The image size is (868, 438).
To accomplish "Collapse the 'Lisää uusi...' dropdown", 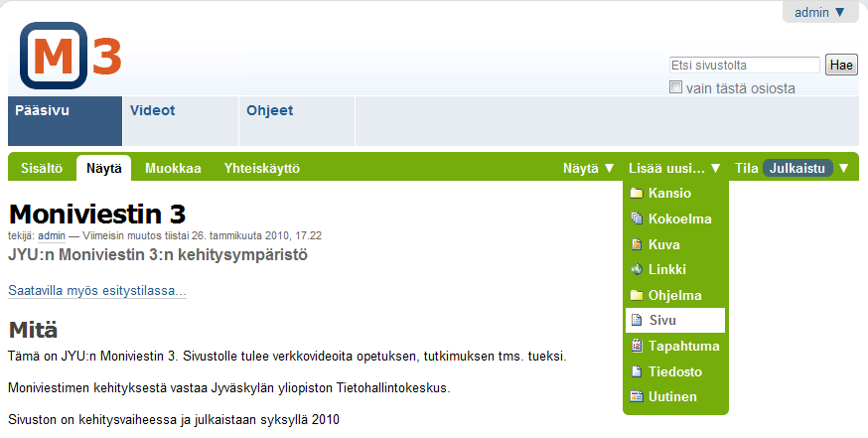I will (x=674, y=168).
